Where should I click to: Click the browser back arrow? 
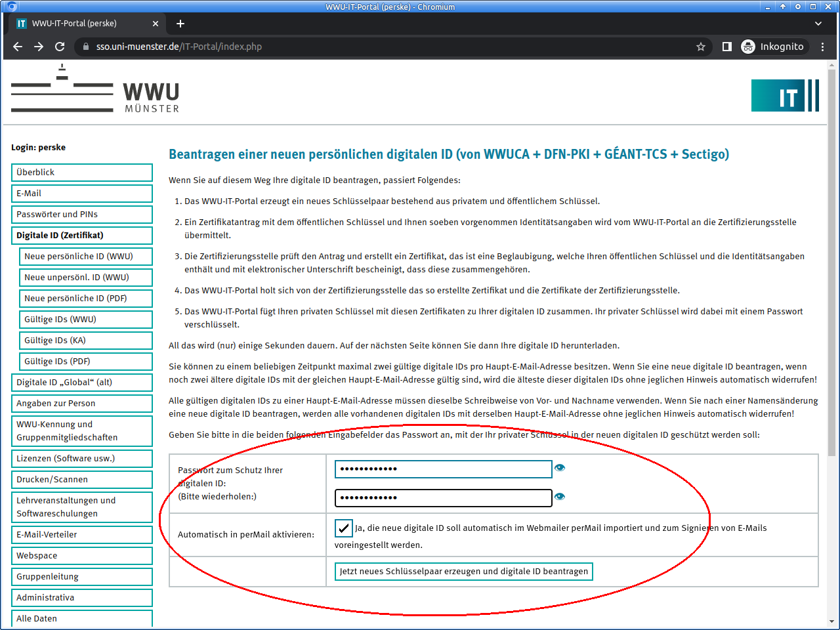(x=18, y=47)
